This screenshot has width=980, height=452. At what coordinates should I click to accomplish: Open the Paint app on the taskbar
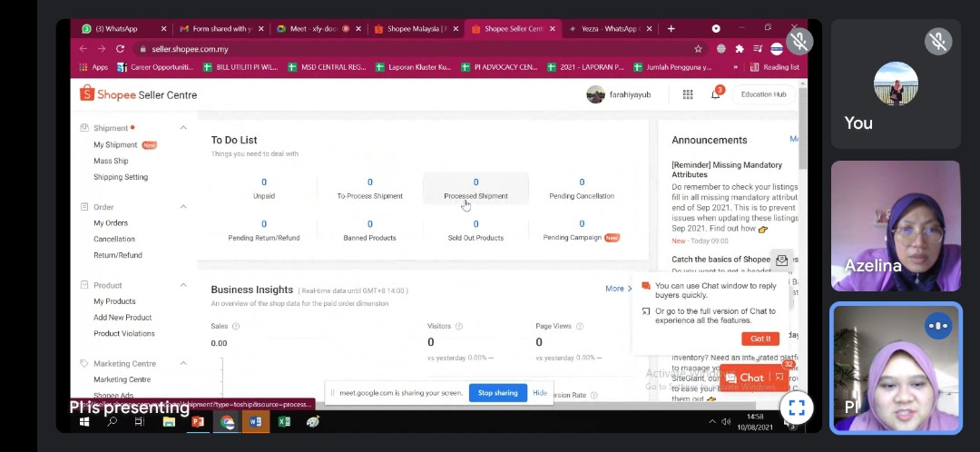[x=313, y=422]
